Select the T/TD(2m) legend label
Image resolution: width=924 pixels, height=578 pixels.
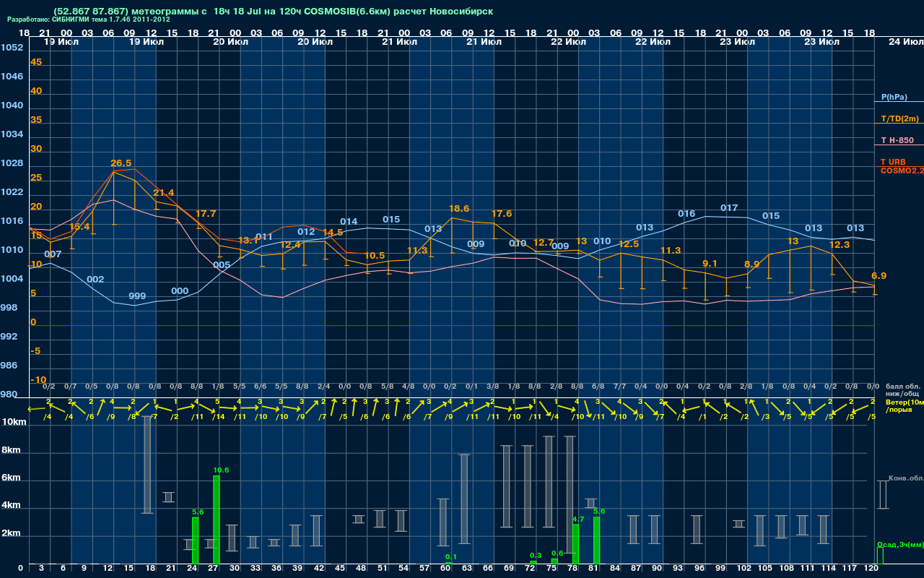point(899,118)
